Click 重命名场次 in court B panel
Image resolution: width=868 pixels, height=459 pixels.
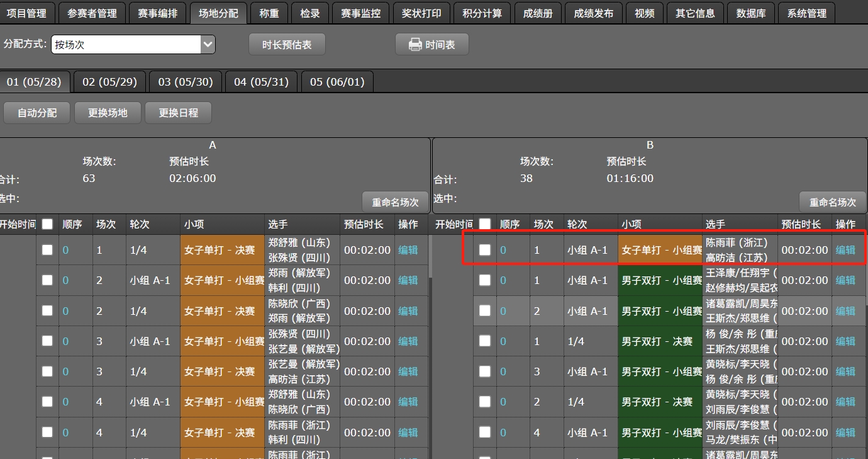(x=833, y=202)
